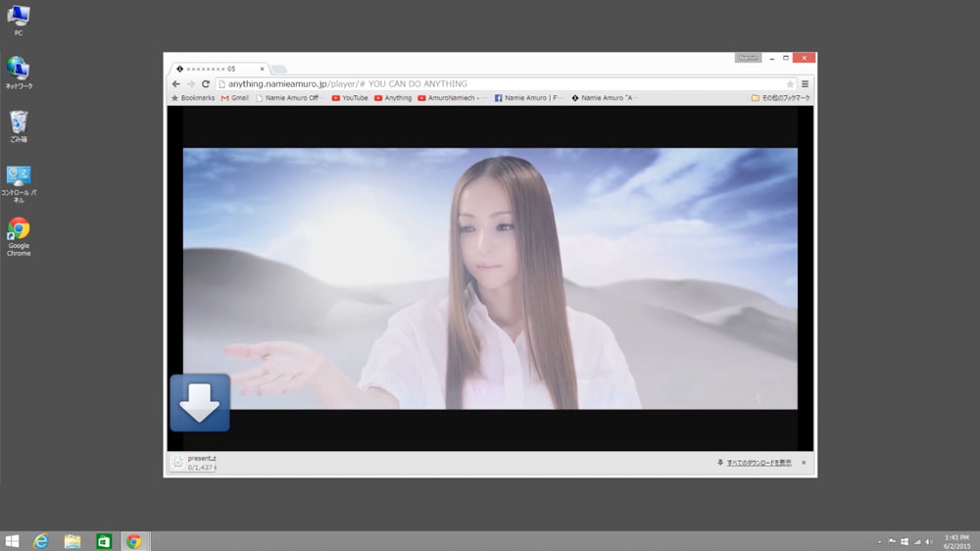Open Internet Explorer from the taskbar
This screenshot has width=980, height=551.
pyautogui.click(x=41, y=541)
